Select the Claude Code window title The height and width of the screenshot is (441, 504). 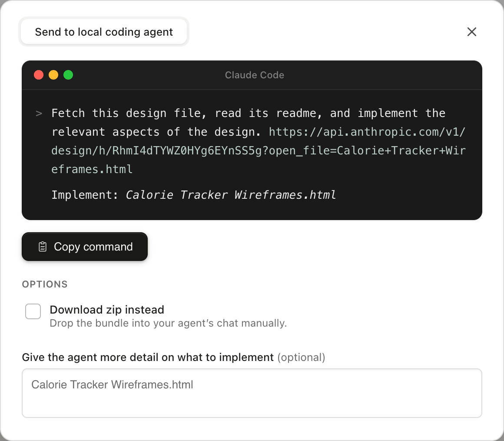tap(255, 75)
